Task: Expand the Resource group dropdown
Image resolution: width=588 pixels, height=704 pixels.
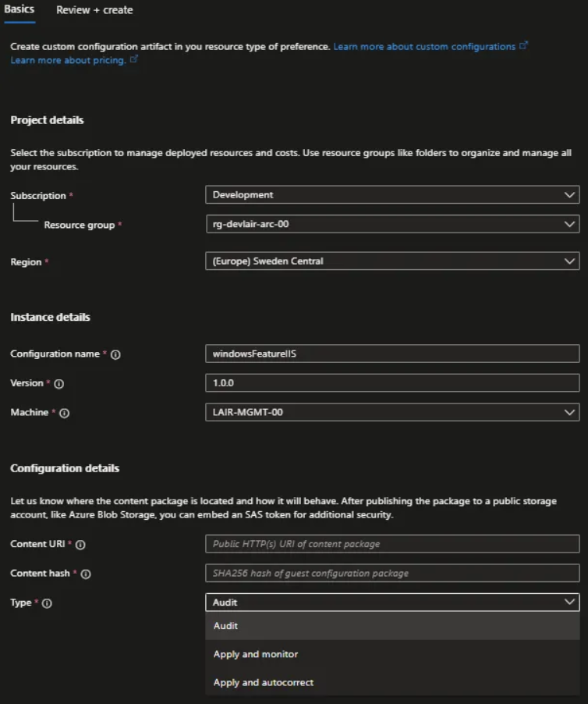Action: pos(392,224)
